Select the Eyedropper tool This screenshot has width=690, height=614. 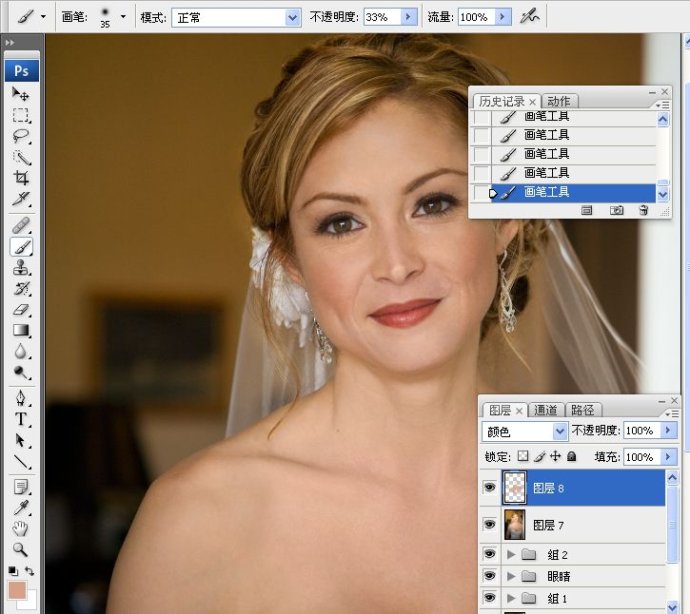click(x=20, y=507)
